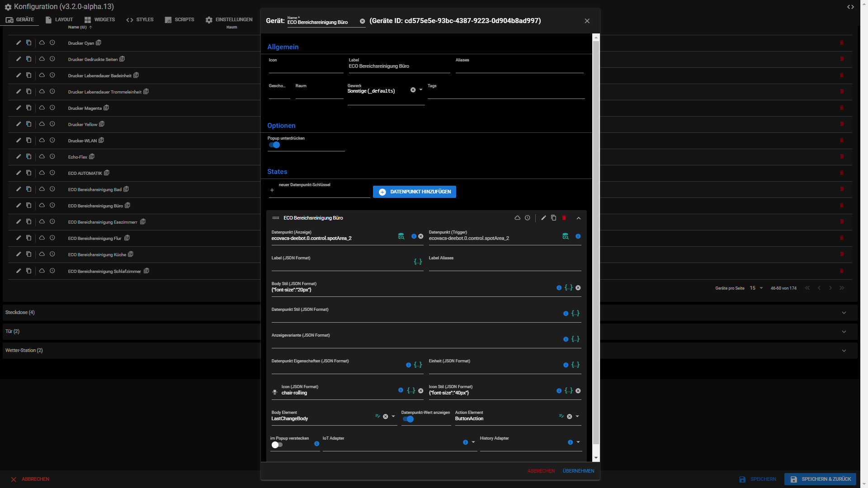The width and height of the screenshot is (868, 488).
Task: Open JSON editor for Einheit field
Action: tap(575, 365)
